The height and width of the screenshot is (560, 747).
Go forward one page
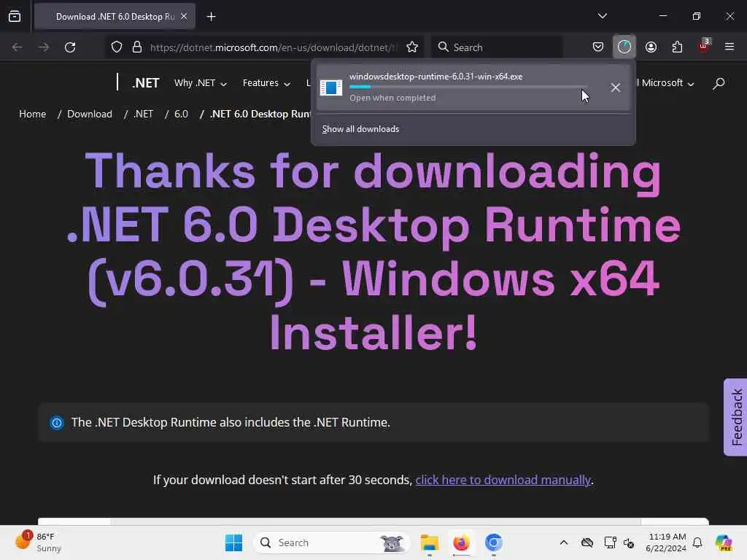click(43, 47)
